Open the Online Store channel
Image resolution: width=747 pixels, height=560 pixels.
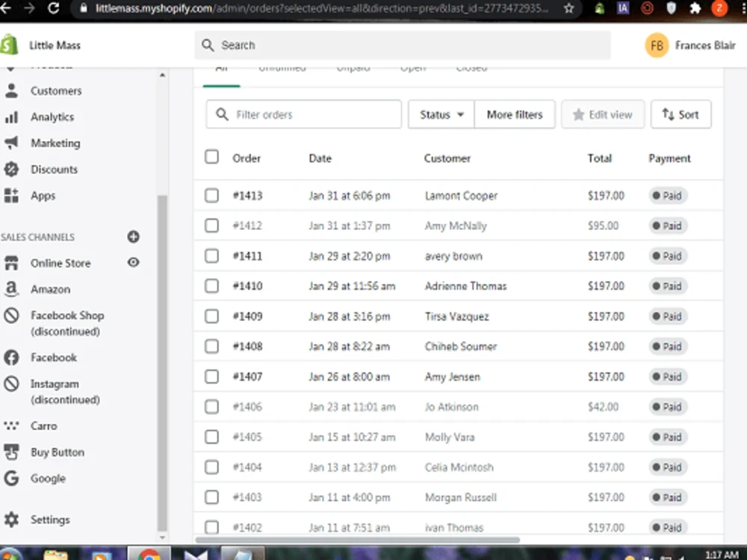[61, 263]
